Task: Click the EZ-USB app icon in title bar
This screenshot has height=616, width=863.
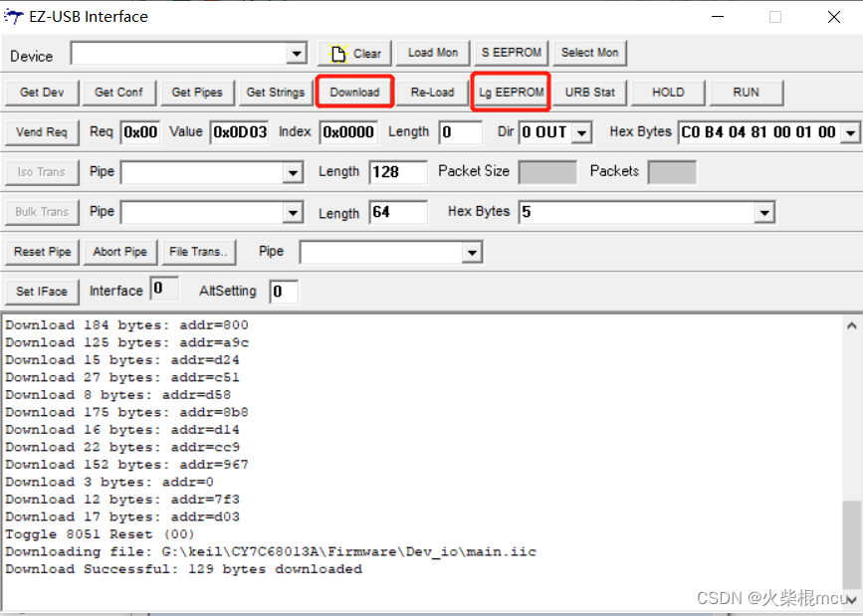Action: tap(14, 17)
